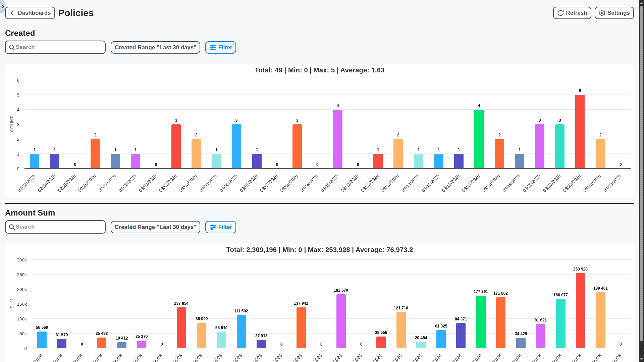Click the back arrow inside the Dashboards button
Viewport: 644px width, 362px height.
pyautogui.click(x=12, y=13)
